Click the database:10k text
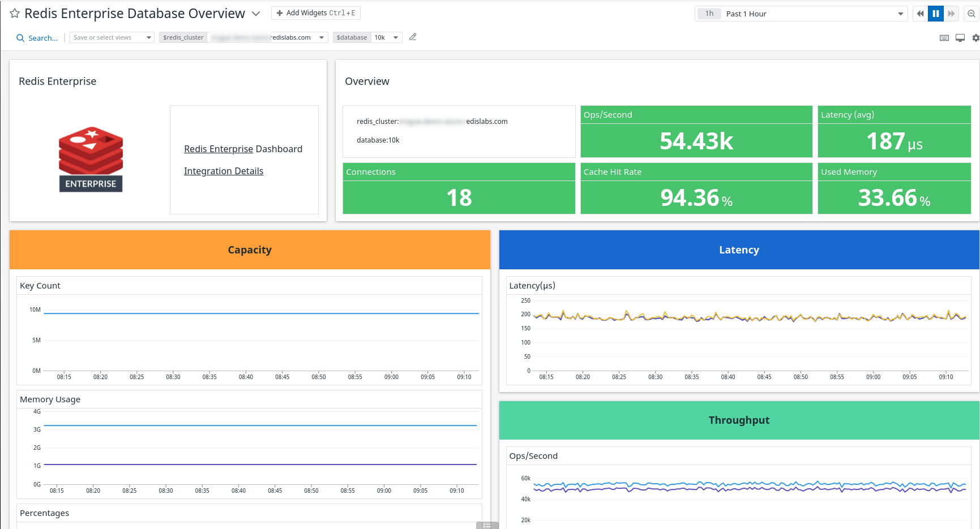 (x=378, y=140)
